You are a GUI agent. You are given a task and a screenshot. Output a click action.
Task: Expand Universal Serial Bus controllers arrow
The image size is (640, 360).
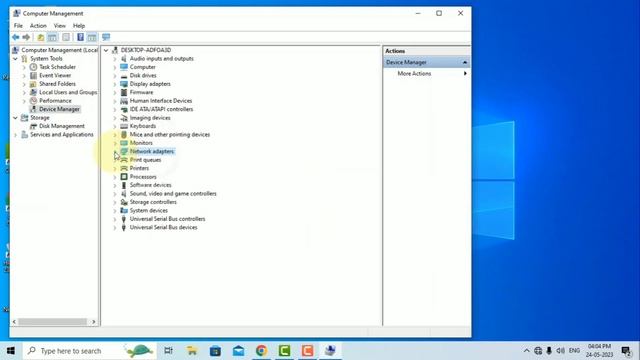click(x=115, y=219)
